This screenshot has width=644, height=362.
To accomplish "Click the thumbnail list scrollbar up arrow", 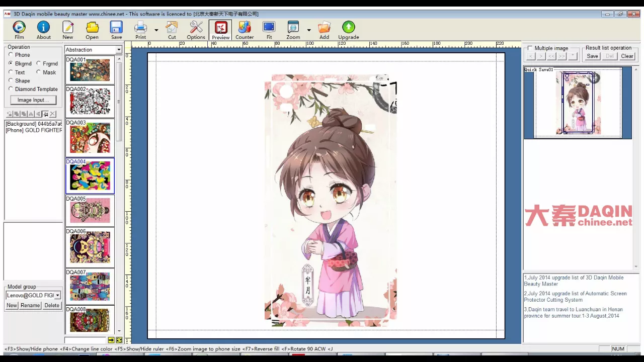I will tap(119, 59).
